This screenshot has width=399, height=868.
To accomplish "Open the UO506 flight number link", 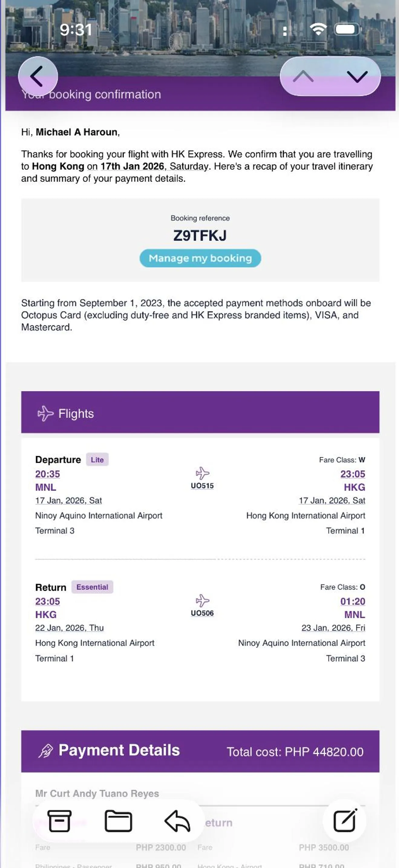I will coord(202,613).
